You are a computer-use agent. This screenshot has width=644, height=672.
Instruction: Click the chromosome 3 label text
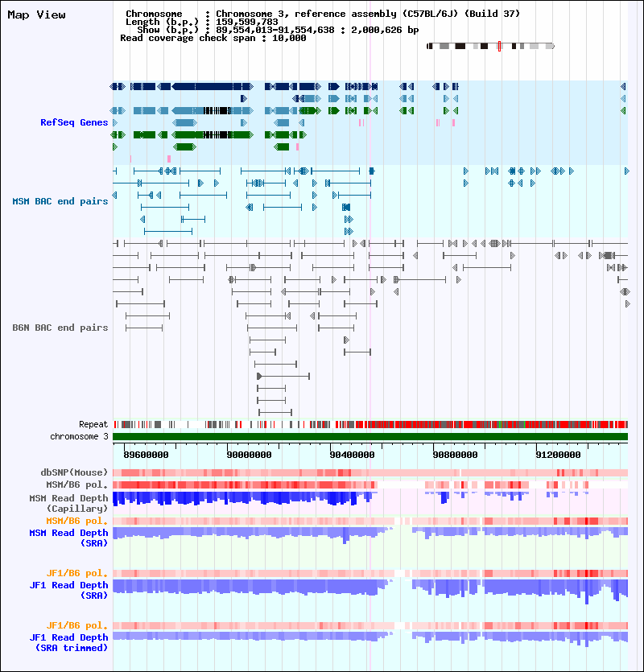click(80, 436)
